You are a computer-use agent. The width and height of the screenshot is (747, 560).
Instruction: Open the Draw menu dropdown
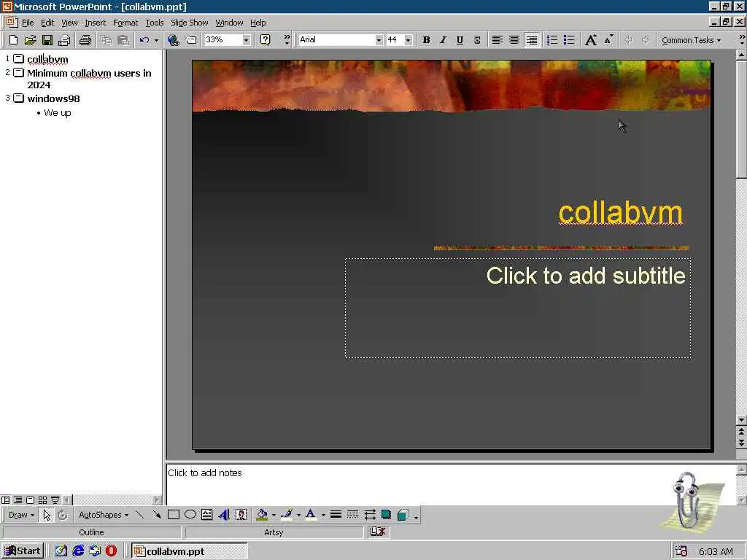coord(21,515)
